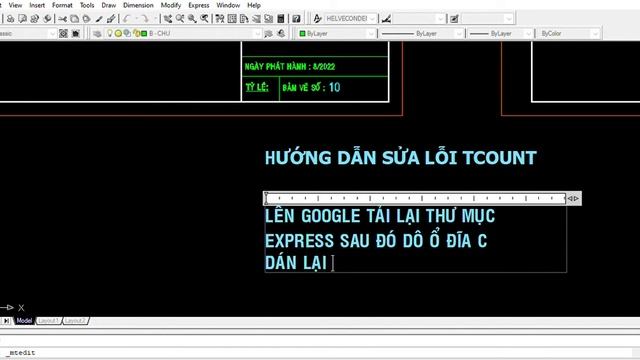Open DesignCenter from the toolbar

pyautogui.click(x=232, y=19)
